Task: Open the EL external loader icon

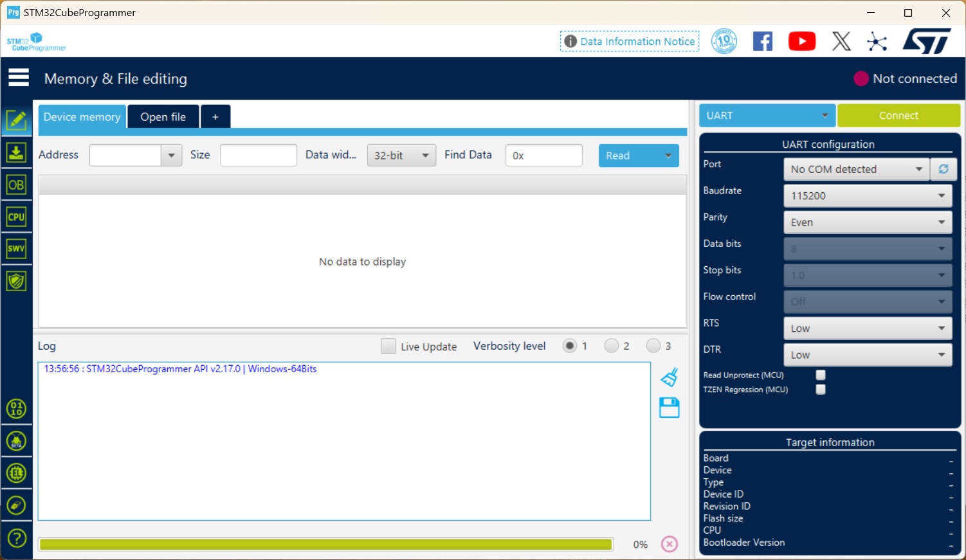Action: (x=16, y=473)
